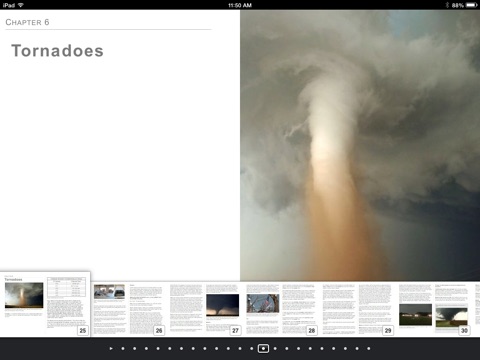Screen dimensions: 480x360
Task: Open the page 30 thumbnail with two photos
Action: point(434,309)
